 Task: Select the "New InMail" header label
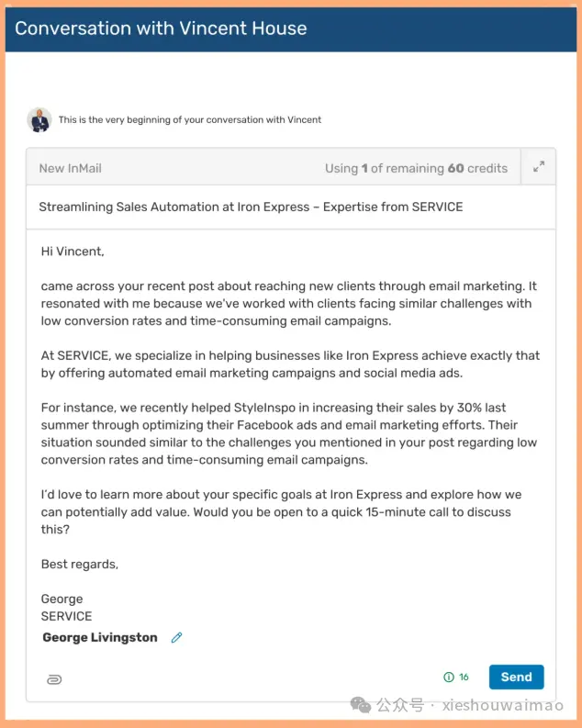pos(71,168)
